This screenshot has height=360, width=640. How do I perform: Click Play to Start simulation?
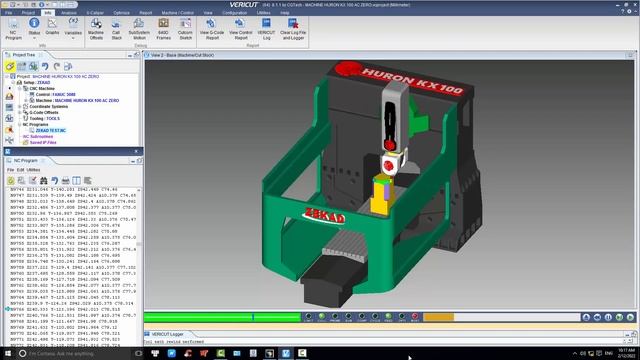pos(630,317)
